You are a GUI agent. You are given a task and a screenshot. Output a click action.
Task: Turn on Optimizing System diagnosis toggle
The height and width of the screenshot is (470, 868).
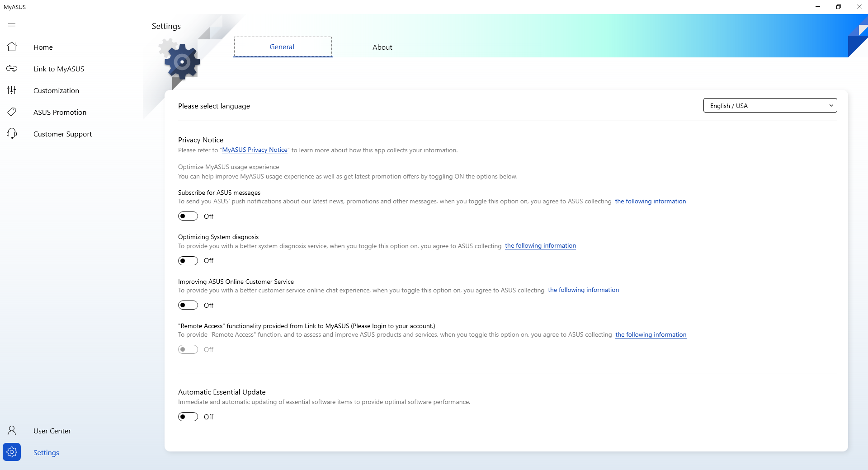(x=188, y=261)
